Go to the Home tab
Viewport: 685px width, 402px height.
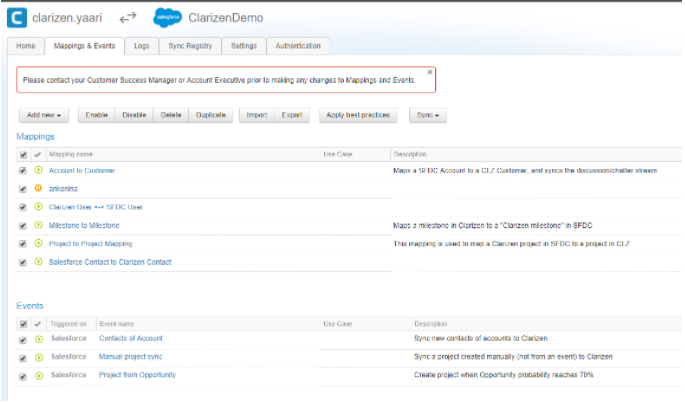pyautogui.click(x=26, y=46)
